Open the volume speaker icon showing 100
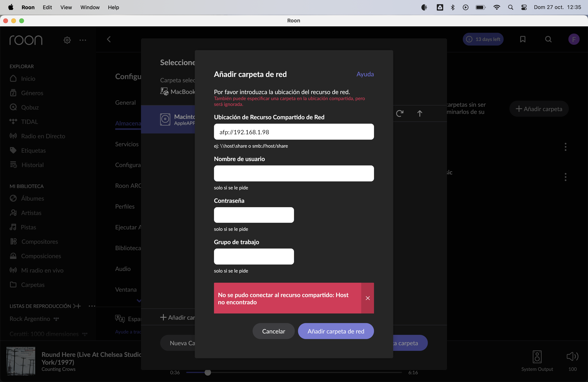This screenshot has width=588, height=382. click(572, 356)
